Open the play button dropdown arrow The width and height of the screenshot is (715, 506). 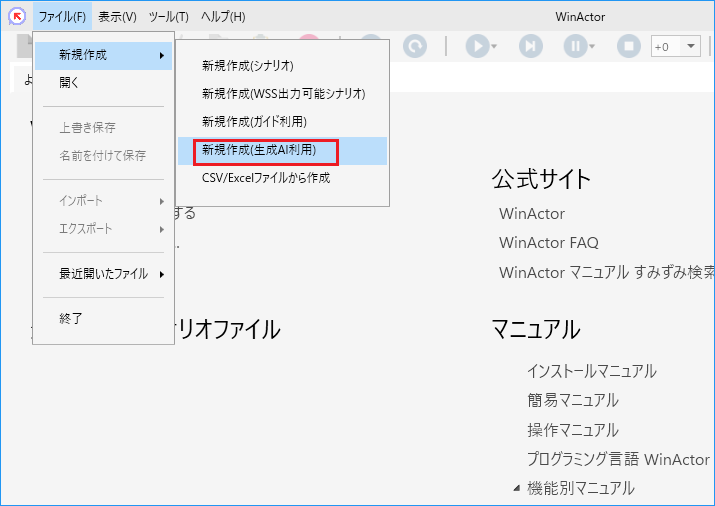click(494, 46)
